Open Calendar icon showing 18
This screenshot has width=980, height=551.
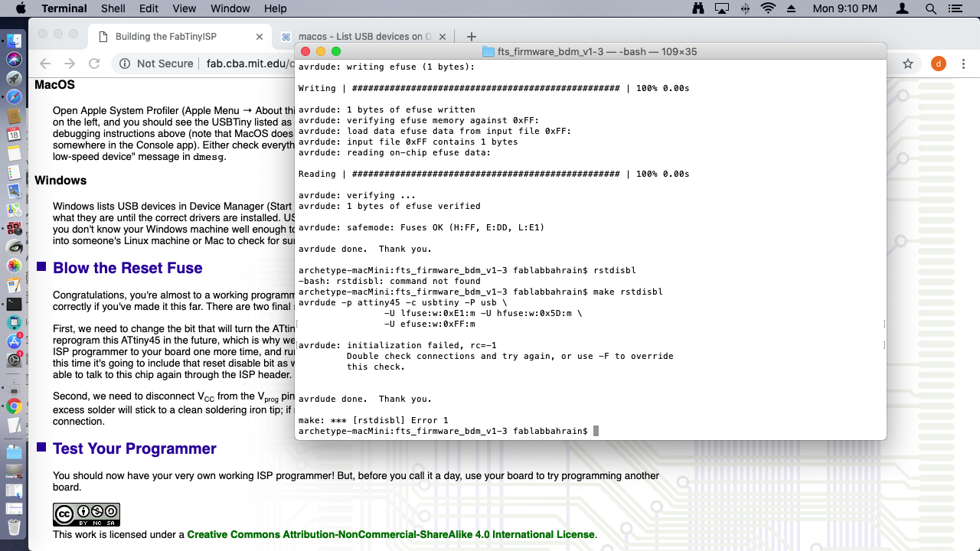[14, 135]
